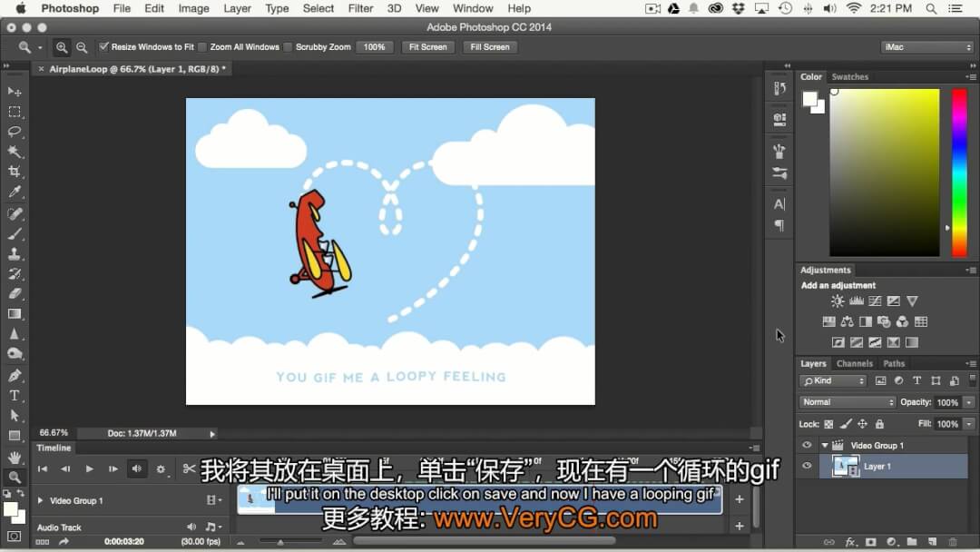Open the Kind layer filter dropdown

tap(833, 380)
